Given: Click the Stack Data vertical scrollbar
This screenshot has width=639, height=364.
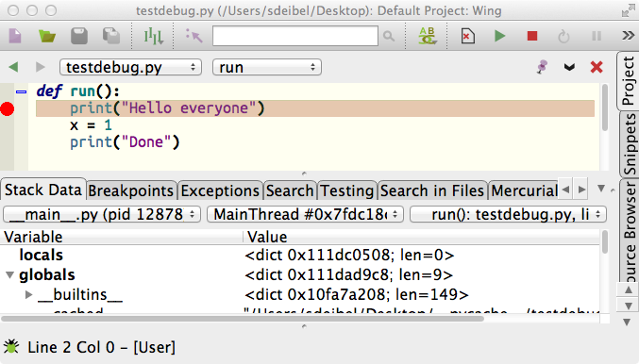Looking at the screenshot, I should 605,241.
